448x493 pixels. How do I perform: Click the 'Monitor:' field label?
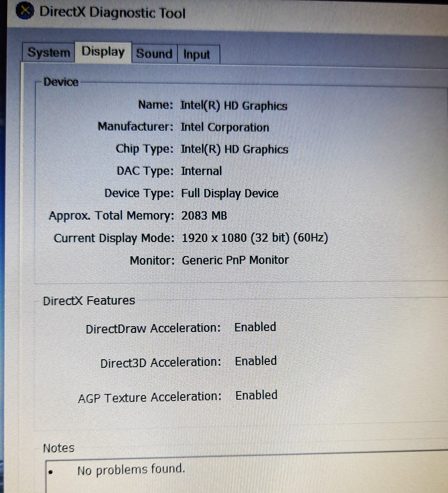point(152,260)
